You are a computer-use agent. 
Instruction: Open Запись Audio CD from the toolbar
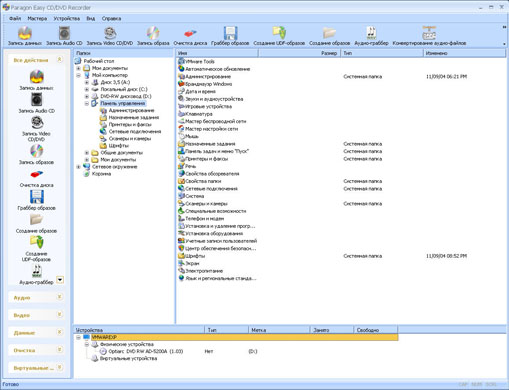64,36
